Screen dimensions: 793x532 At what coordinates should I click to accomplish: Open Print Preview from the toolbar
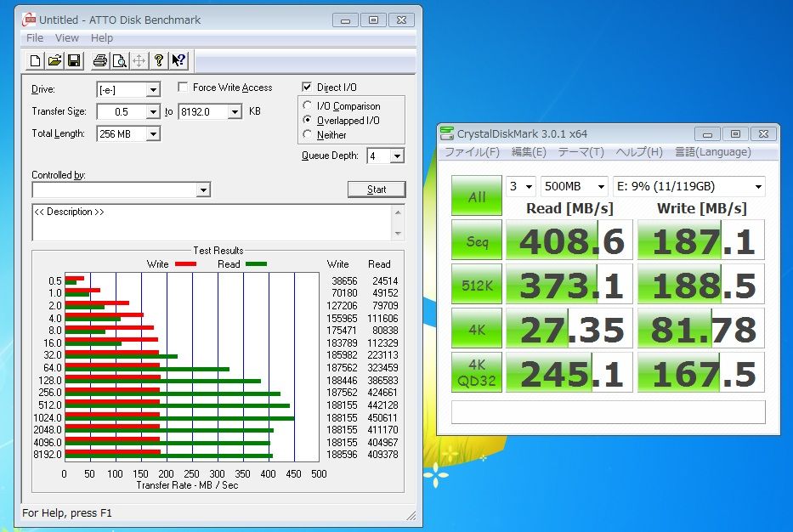click(120, 60)
